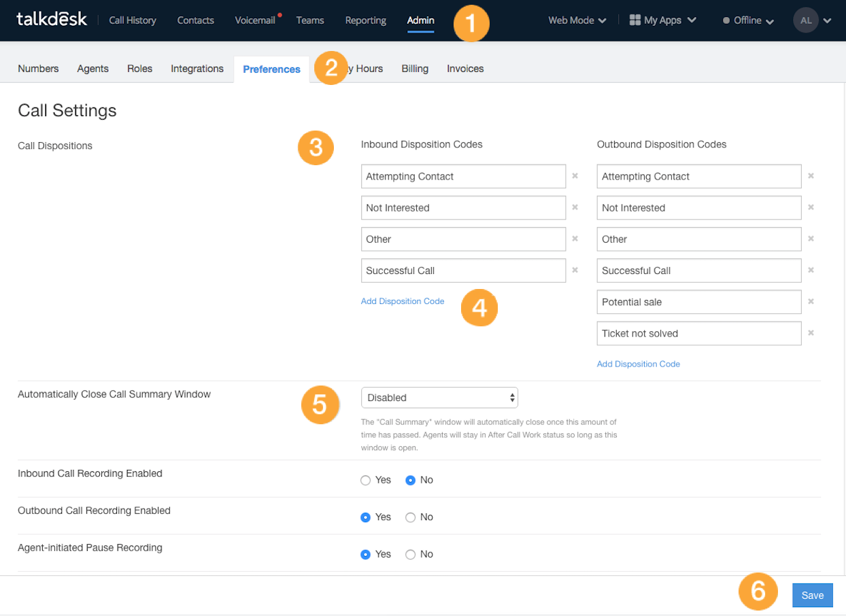846x616 pixels.
Task: Open Automatically Close Call Summary dropdown
Action: [x=439, y=397]
